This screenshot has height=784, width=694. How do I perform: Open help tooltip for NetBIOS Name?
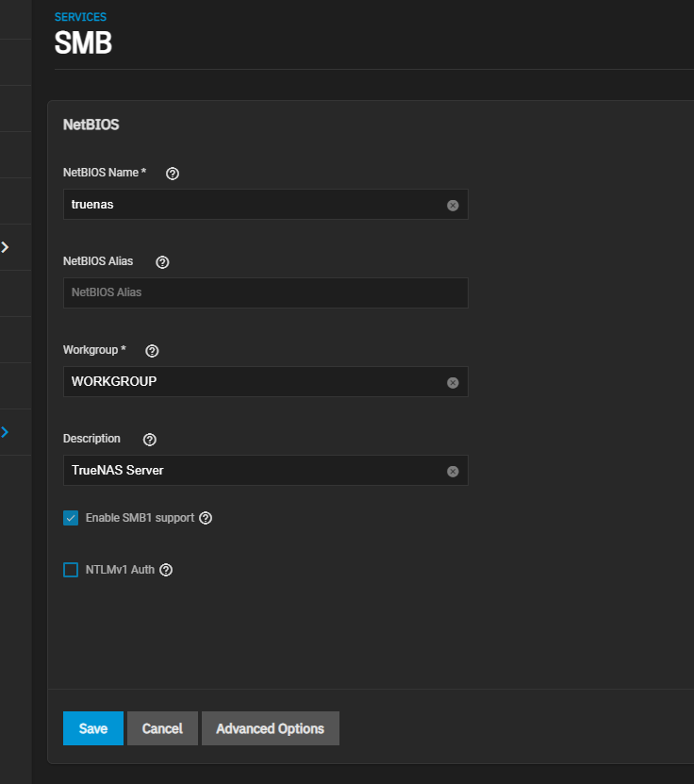(x=172, y=174)
